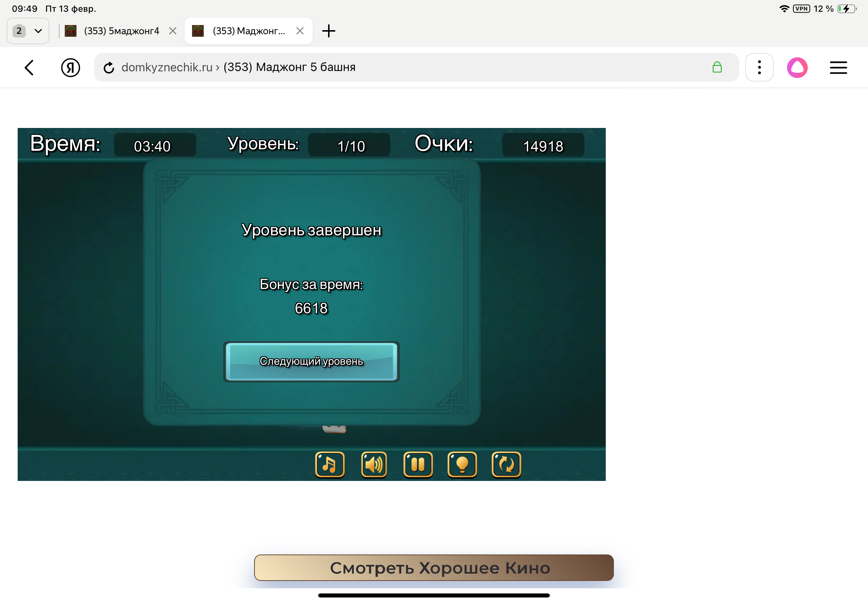Open the Alice assistant icon
Viewport: 868px width, 603px height.
797,68
